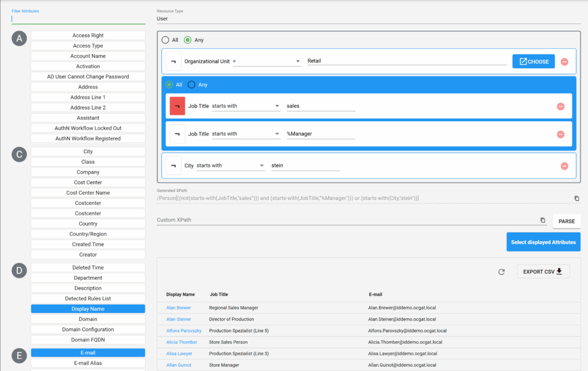Select the Domain FQDN attribute
588x371 pixels.
88,340
